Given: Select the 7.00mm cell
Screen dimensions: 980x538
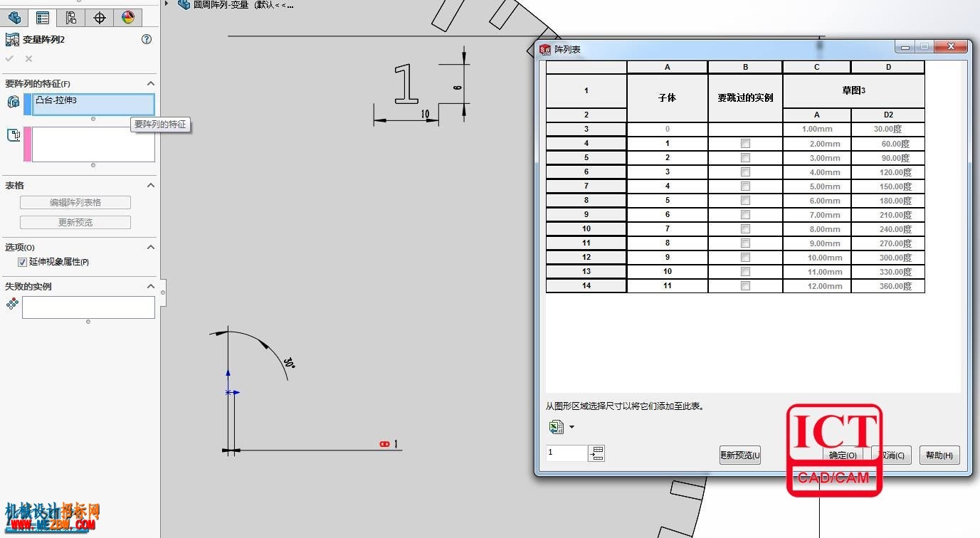Looking at the screenshot, I should pos(817,215).
